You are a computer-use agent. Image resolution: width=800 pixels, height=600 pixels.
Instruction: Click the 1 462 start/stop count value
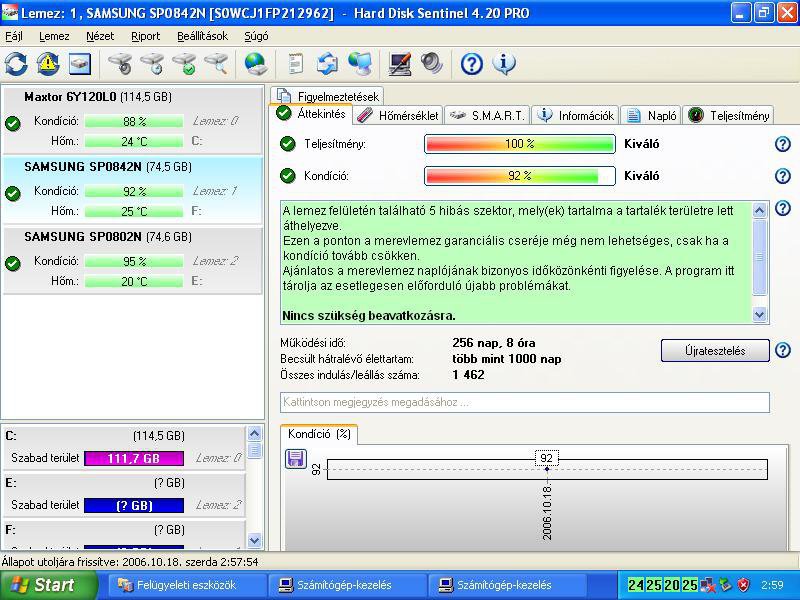pos(468,375)
